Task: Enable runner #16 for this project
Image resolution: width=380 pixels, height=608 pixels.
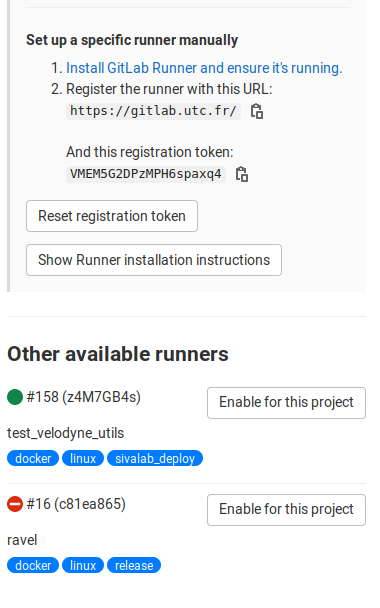Action: click(x=286, y=510)
